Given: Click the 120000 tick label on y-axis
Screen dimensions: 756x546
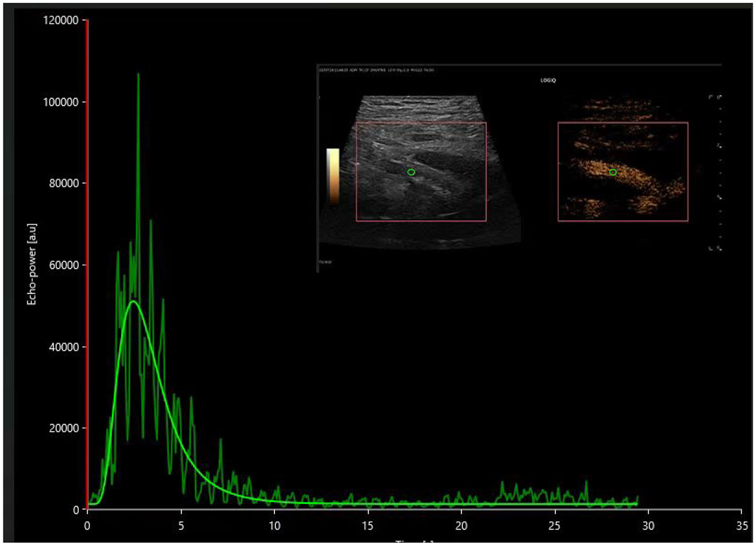Looking at the screenshot, I should [x=61, y=20].
